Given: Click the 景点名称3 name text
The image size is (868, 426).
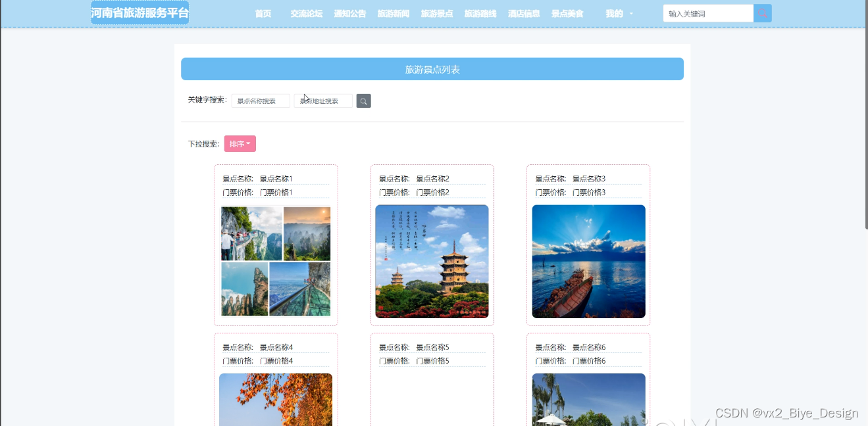Looking at the screenshot, I should tap(589, 179).
